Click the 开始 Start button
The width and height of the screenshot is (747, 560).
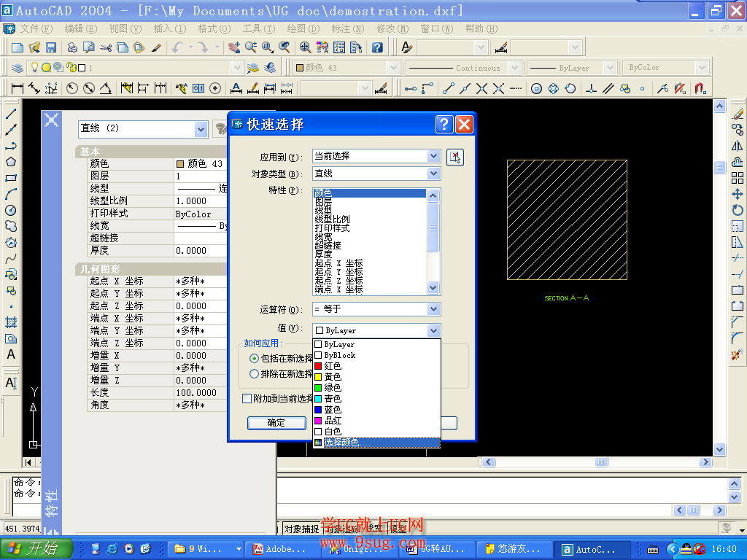point(36,548)
